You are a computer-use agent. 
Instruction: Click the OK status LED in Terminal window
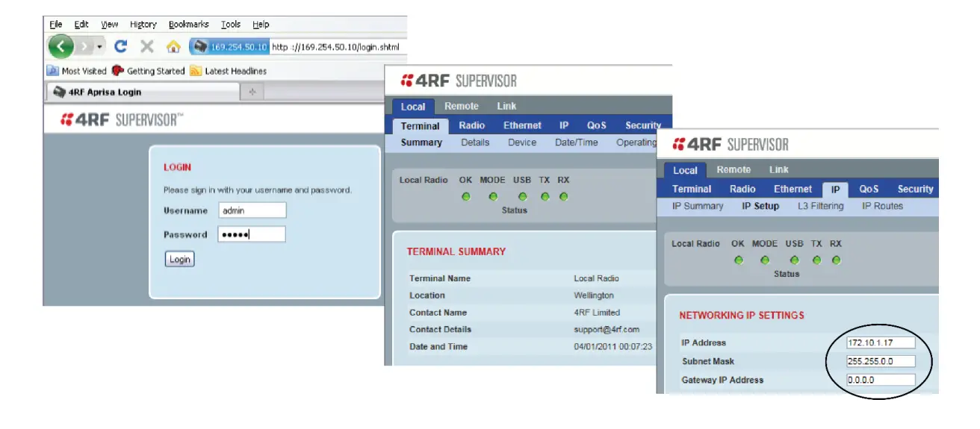tap(466, 197)
